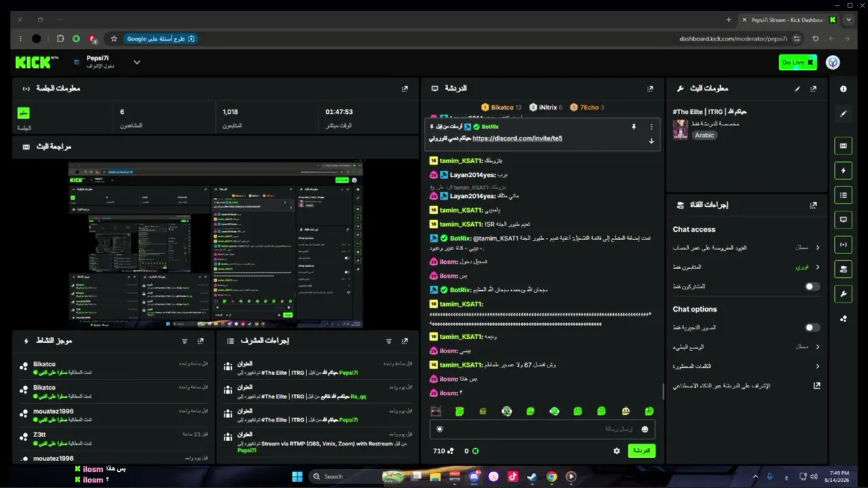868x488 pixels.
Task: Click the 1,018 followers count
Action: 231,112
